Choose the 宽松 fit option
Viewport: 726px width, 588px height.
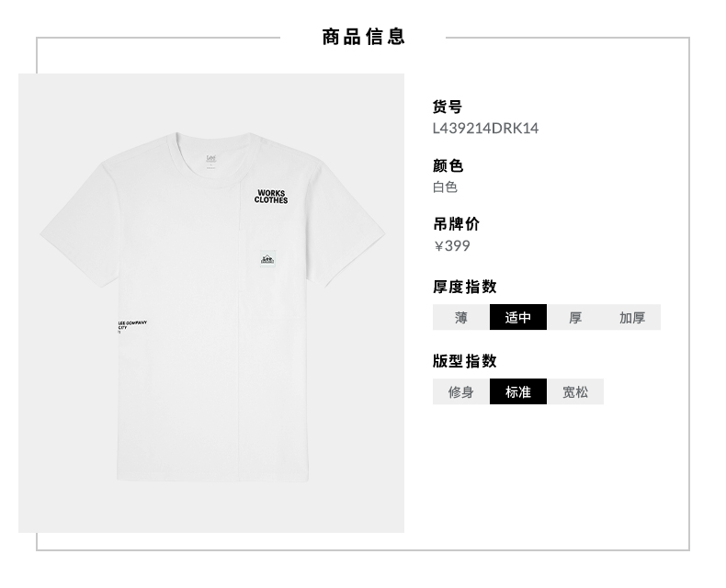[575, 391]
